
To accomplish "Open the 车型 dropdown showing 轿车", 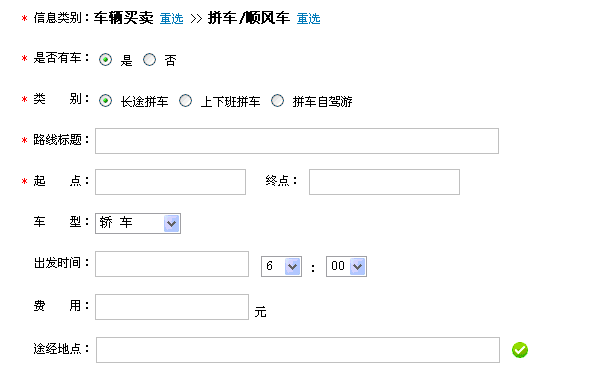I will coord(138,223).
